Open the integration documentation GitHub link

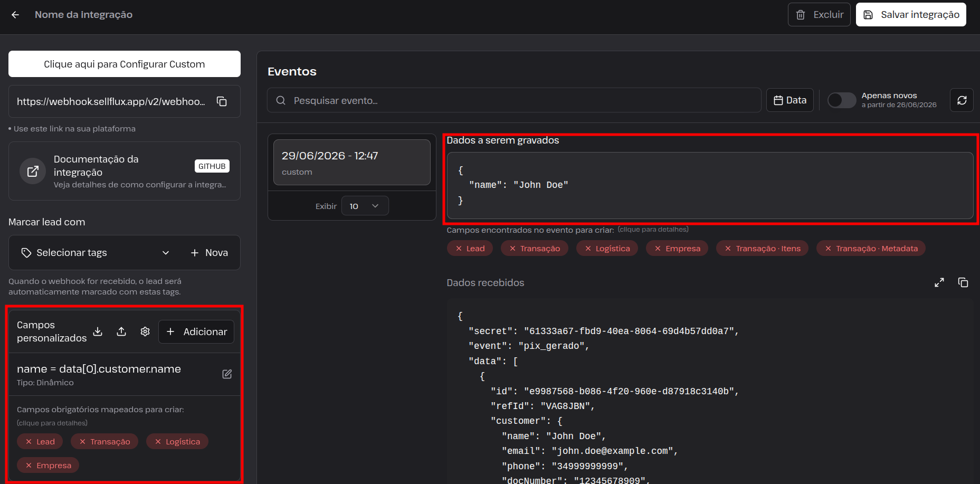[x=125, y=171]
